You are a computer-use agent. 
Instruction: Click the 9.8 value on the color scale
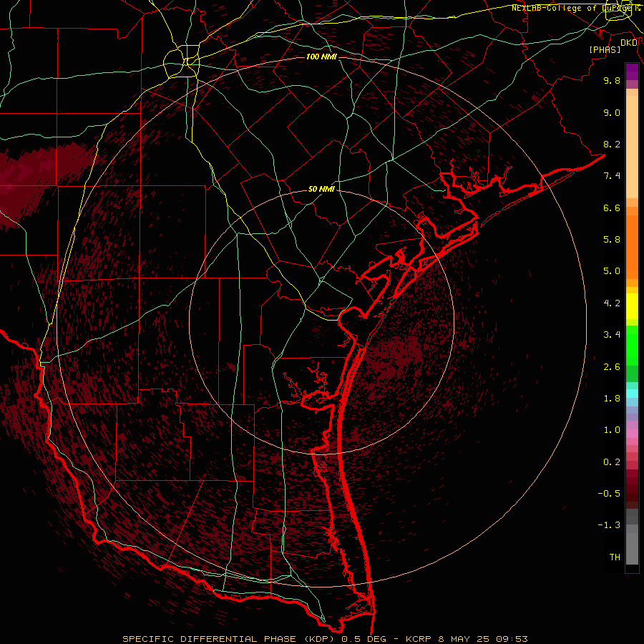(612, 80)
